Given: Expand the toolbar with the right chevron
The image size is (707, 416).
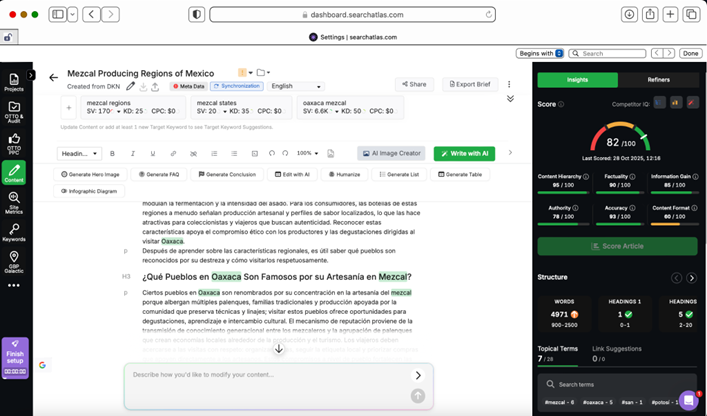Looking at the screenshot, I should [510, 153].
